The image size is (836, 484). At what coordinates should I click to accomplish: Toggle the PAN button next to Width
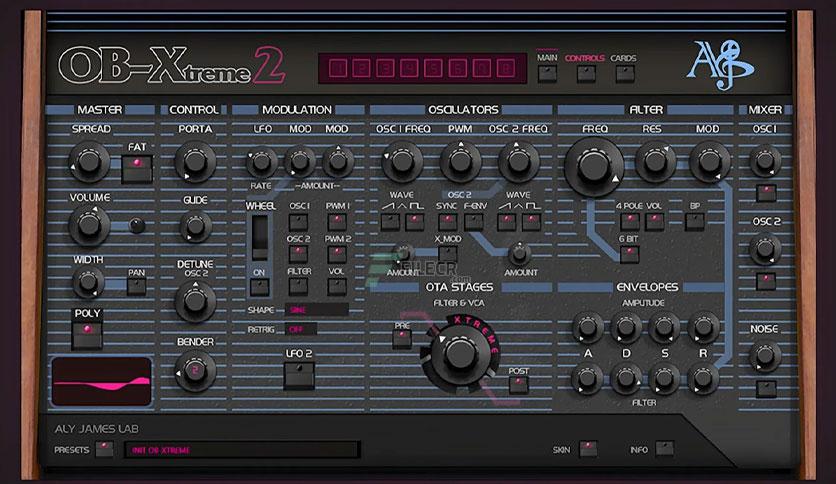pyautogui.click(x=136, y=287)
